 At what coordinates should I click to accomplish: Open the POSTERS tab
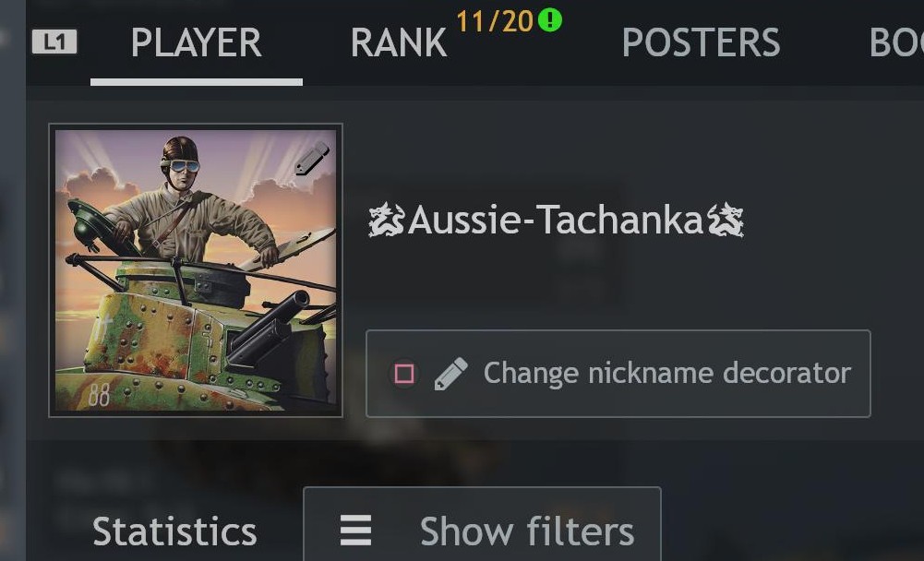pyautogui.click(x=702, y=42)
